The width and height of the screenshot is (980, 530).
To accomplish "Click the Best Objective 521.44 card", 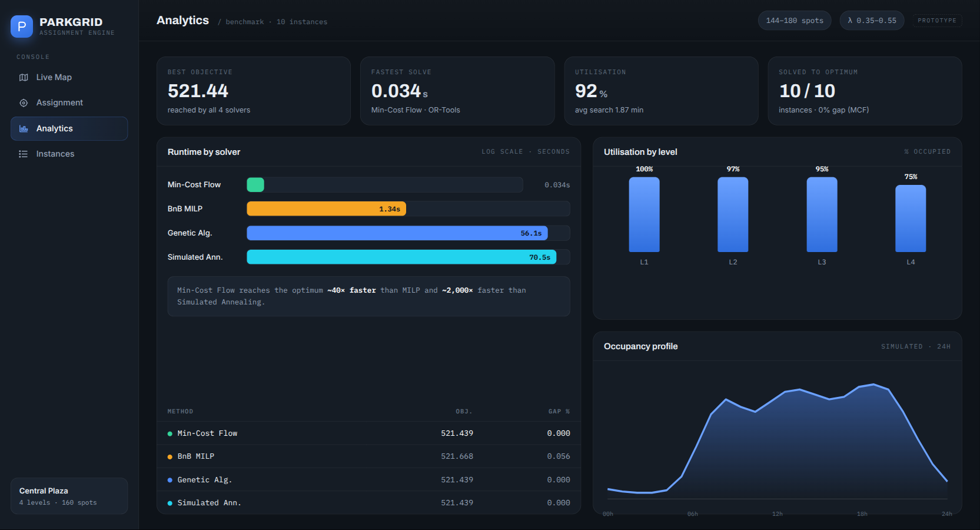I will 254,91.
